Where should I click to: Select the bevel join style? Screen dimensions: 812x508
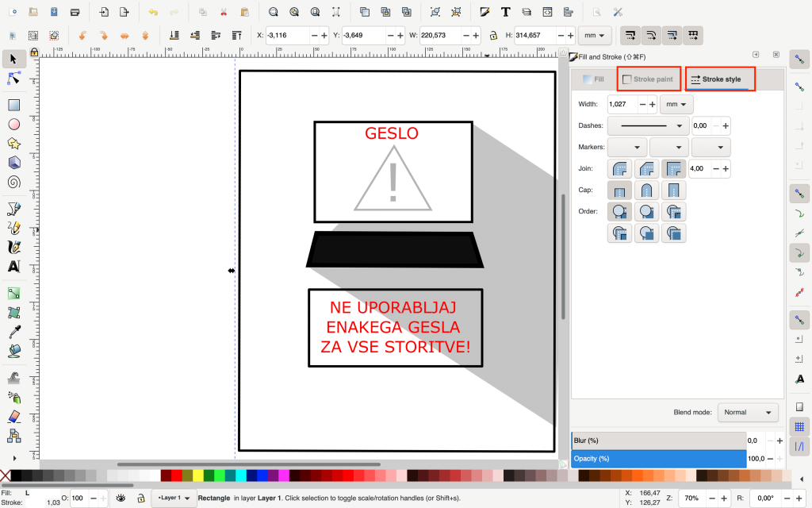(x=646, y=169)
